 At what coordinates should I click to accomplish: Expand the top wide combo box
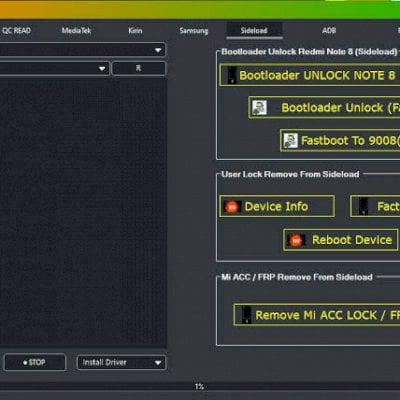(x=83, y=50)
